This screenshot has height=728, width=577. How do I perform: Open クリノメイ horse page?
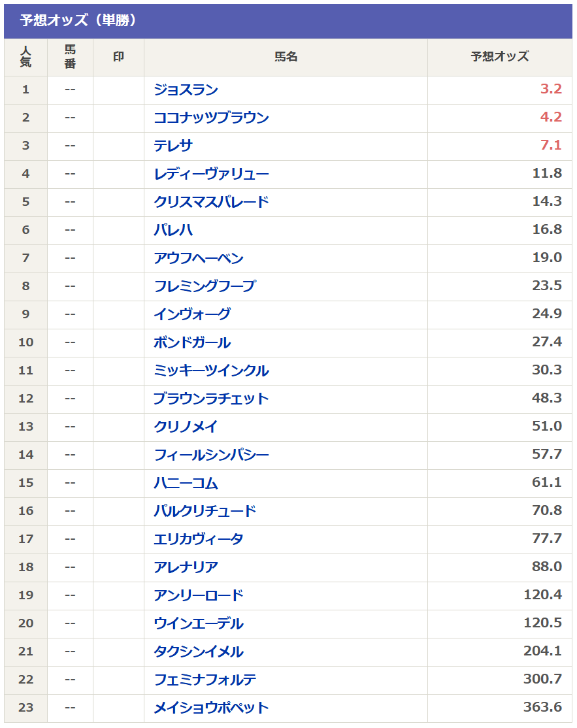(186, 427)
